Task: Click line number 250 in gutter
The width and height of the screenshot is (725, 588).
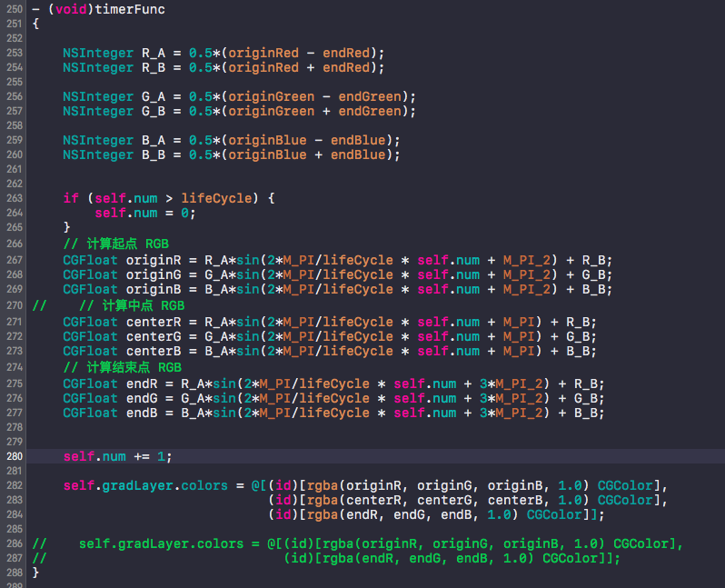Action: click(x=15, y=9)
